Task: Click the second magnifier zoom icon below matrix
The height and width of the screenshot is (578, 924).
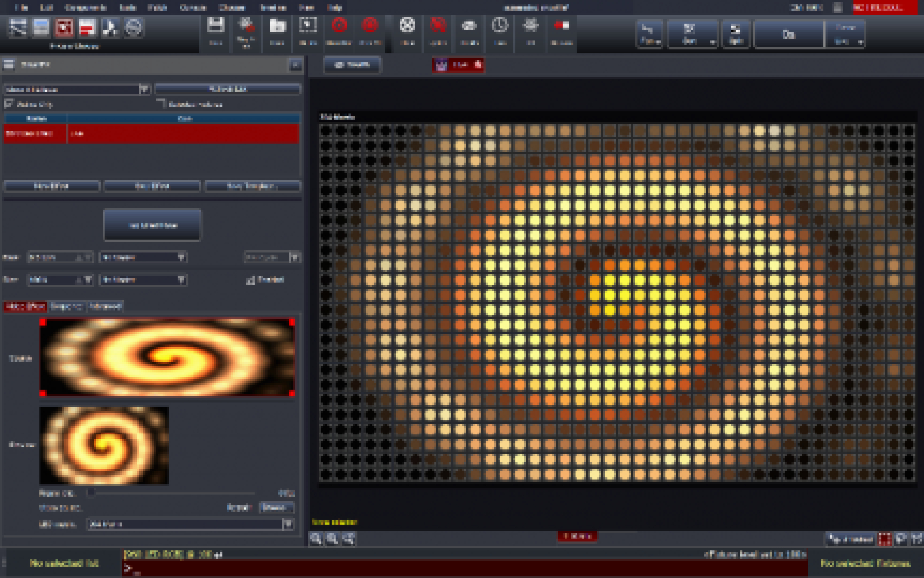Action: tap(333, 539)
